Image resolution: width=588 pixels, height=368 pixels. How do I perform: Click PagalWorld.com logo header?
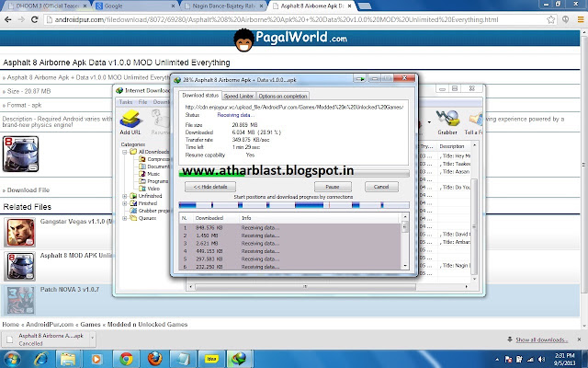(x=290, y=39)
